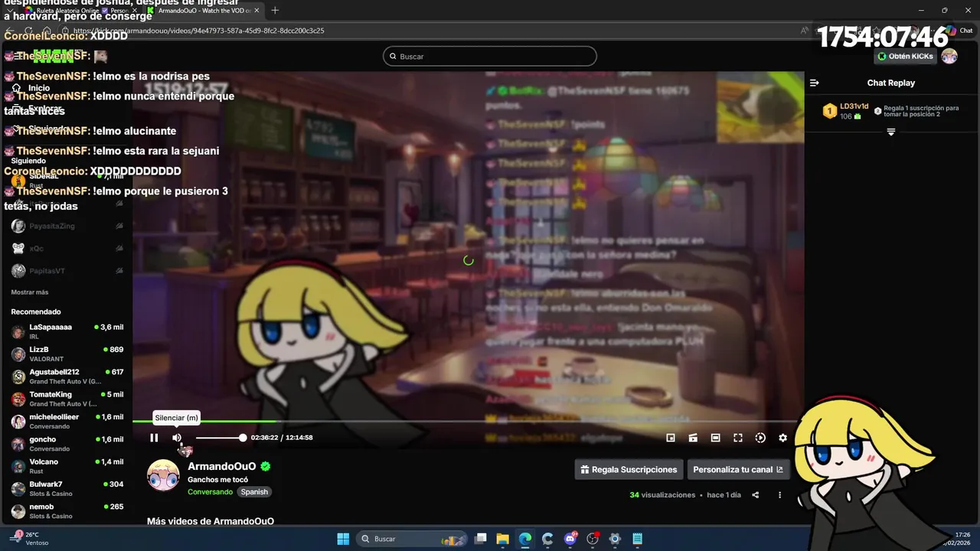Open PapitasVT followed channel
This screenshot has width=980, height=551.
point(67,271)
